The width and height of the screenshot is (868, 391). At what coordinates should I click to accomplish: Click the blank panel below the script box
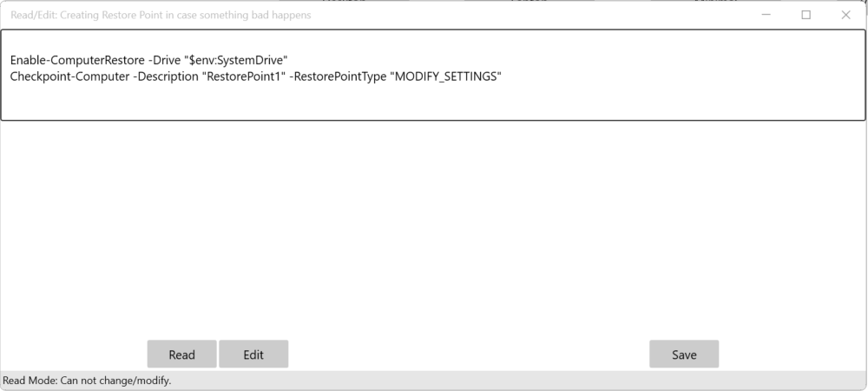pos(434,226)
